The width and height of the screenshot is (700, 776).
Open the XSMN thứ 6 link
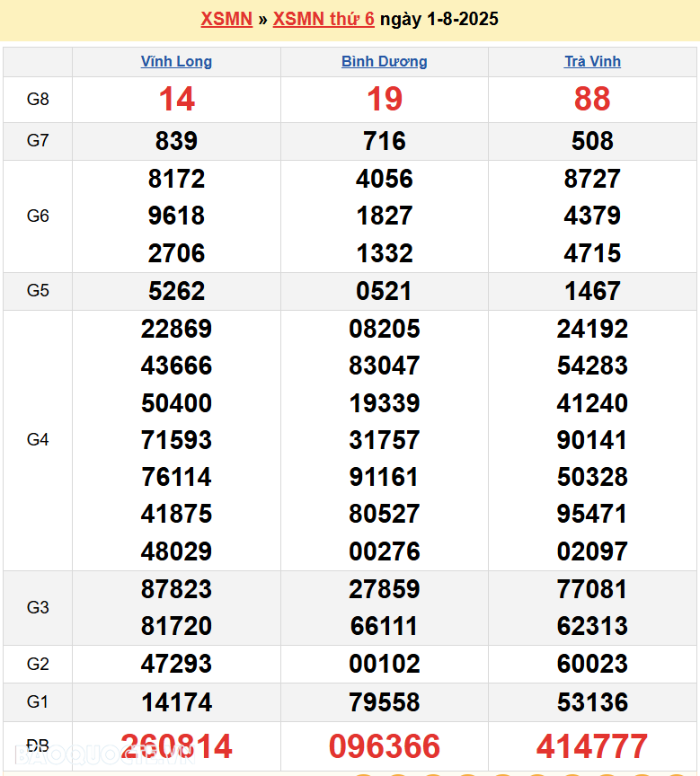coord(323,19)
